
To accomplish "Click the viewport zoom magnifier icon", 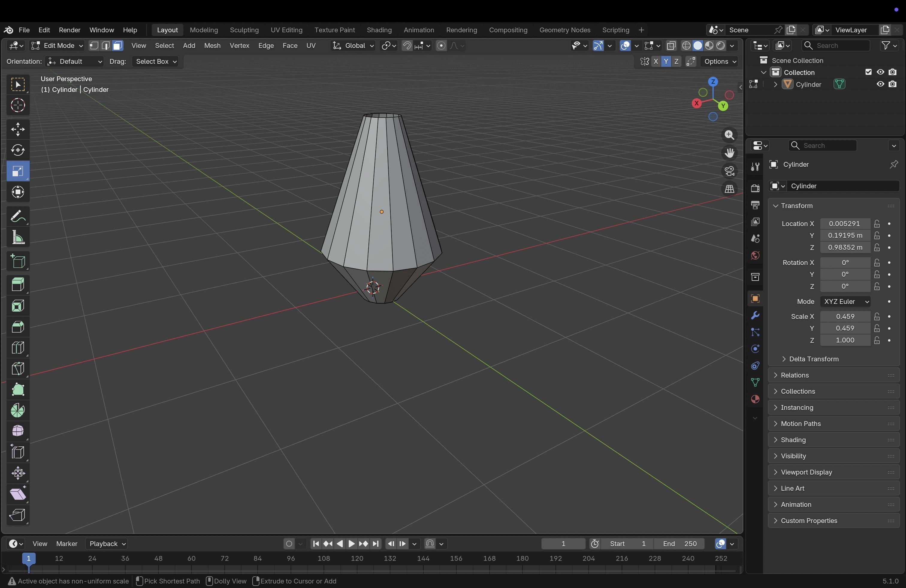I will pyautogui.click(x=729, y=135).
